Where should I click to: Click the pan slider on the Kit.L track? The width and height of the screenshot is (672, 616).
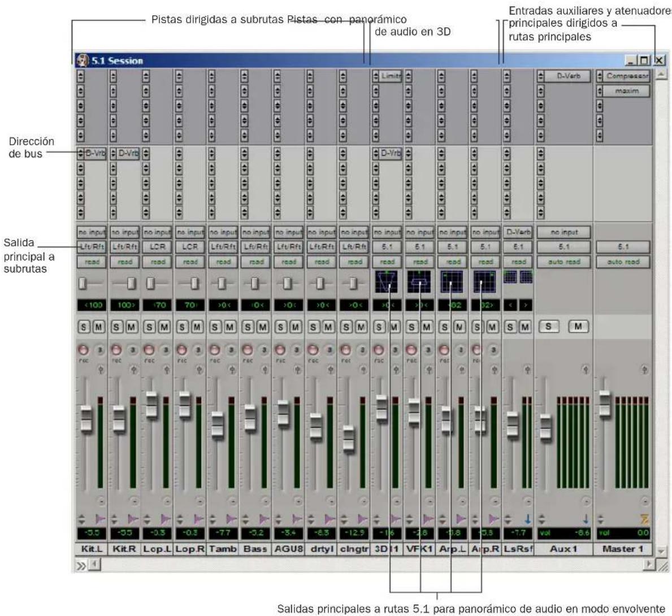click(x=83, y=283)
